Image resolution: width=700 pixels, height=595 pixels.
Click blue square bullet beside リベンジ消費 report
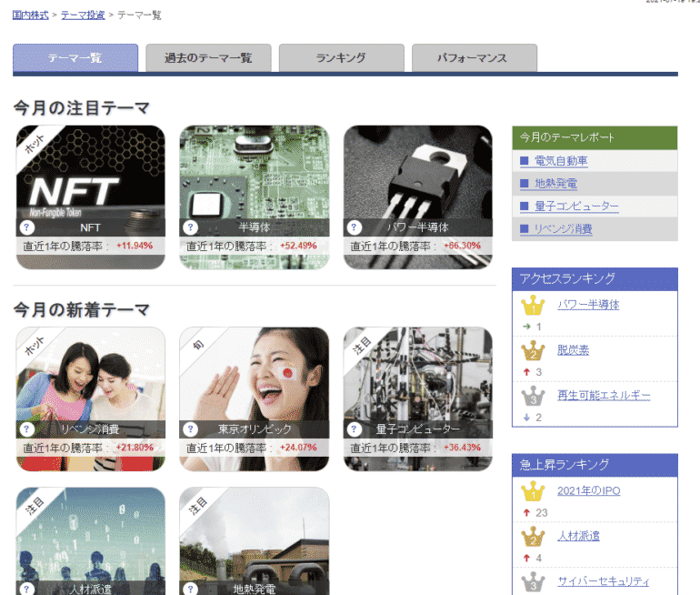click(525, 228)
